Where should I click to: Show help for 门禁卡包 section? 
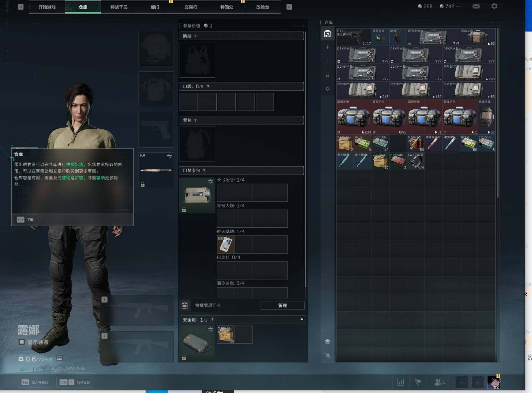click(204, 171)
